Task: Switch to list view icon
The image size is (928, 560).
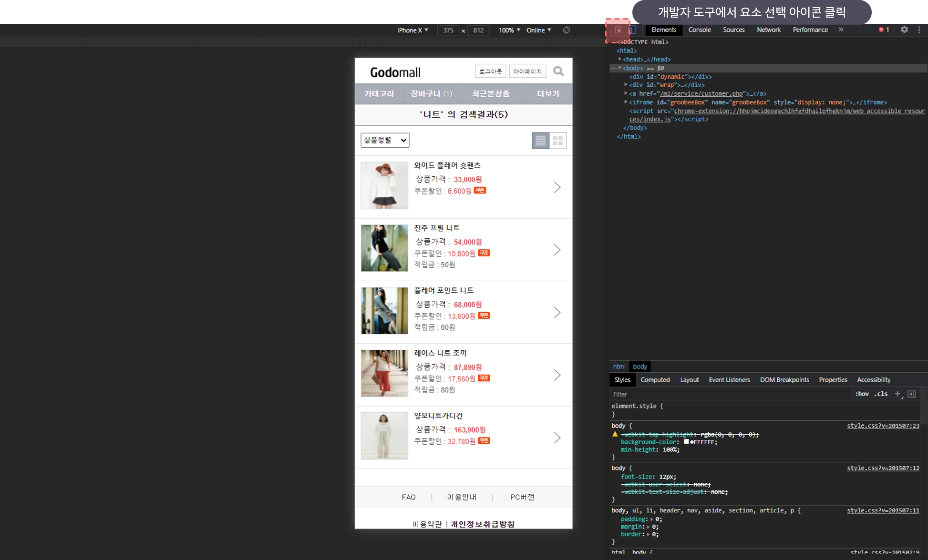Action: (x=540, y=141)
